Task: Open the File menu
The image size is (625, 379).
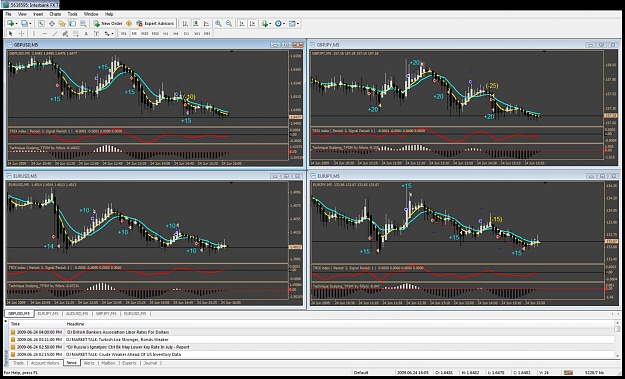Action: (x=8, y=14)
